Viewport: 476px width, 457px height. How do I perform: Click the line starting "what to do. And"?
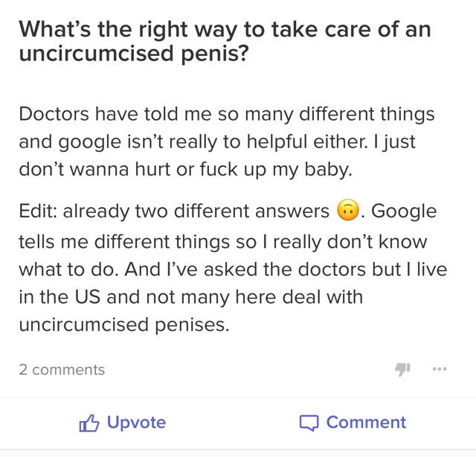click(233, 269)
